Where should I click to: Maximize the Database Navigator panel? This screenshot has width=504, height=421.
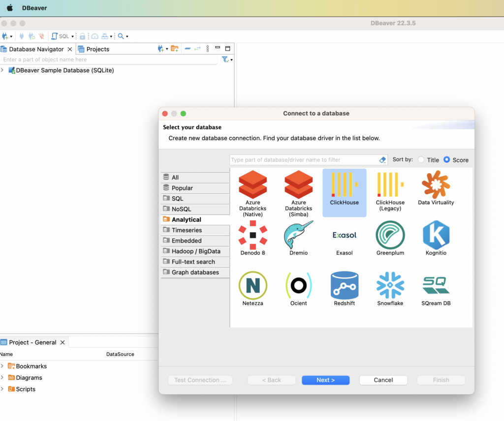tap(227, 49)
